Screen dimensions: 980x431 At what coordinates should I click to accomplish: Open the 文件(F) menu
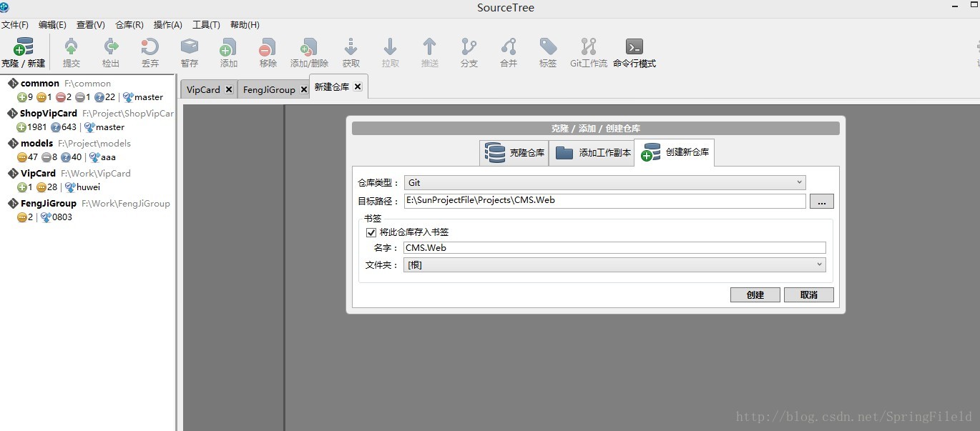(x=15, y=24)
